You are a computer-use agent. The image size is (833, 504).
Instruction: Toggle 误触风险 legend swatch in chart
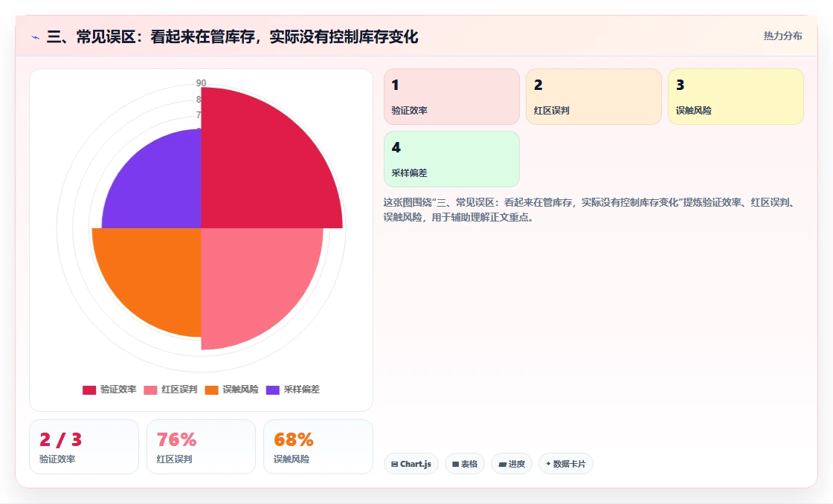(x=211, y=390)
